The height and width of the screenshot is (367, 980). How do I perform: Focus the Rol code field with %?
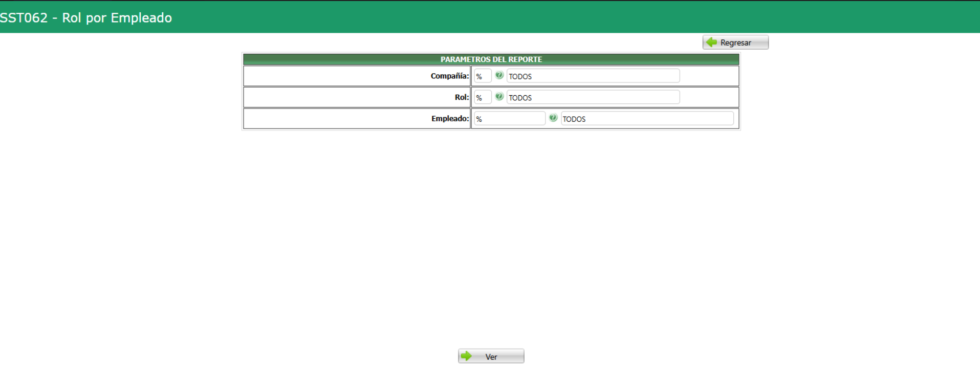(483, 97)
